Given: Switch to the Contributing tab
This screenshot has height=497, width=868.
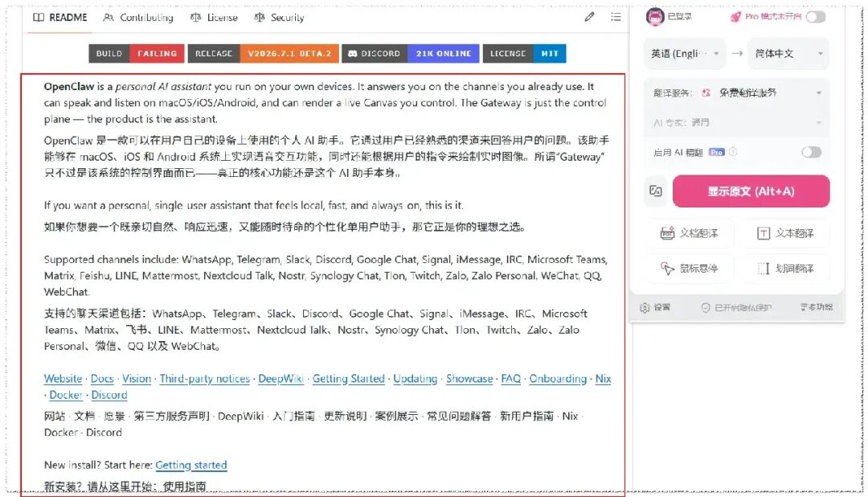Looking at the screenshot, I should [x=138, y=17].
